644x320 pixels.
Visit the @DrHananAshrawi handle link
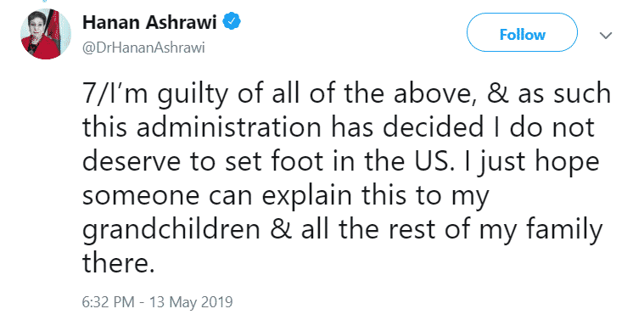point(143,48)
